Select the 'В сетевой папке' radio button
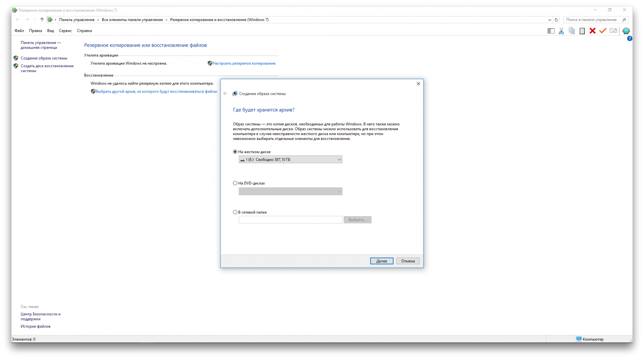 click(x=235, y=212)
